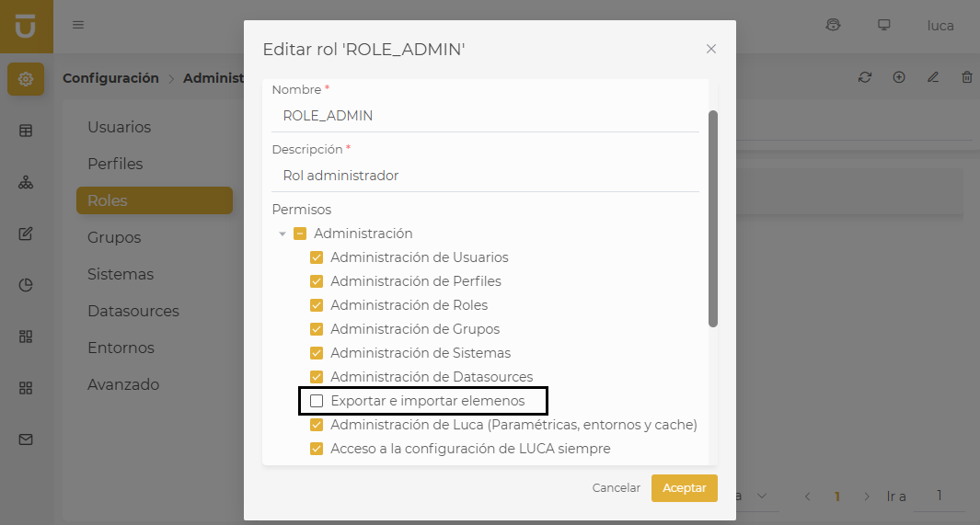
Task: Click the add role plus icon
Action: (899, 77)
